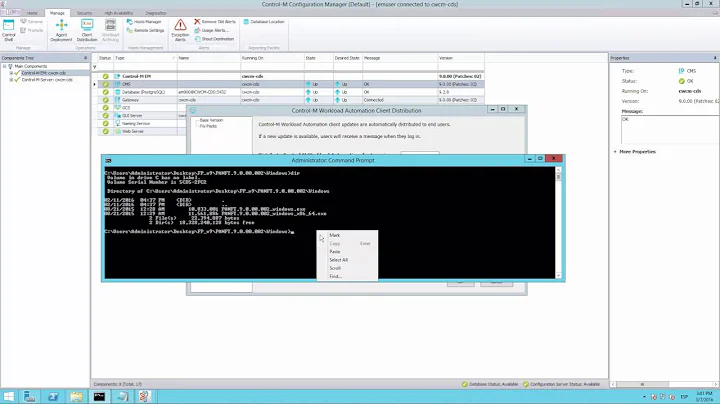Image resolution: width=720 pixels, height=404 pixels.
Task: Switch to Command Prompt taskbar button
Action: pos(99,396)
